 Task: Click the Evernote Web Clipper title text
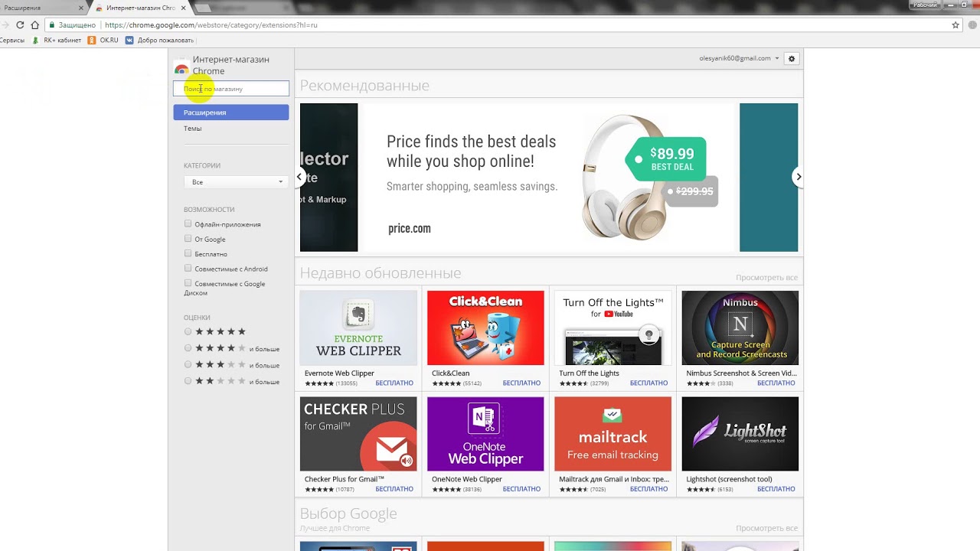click(x=339, y=373)
